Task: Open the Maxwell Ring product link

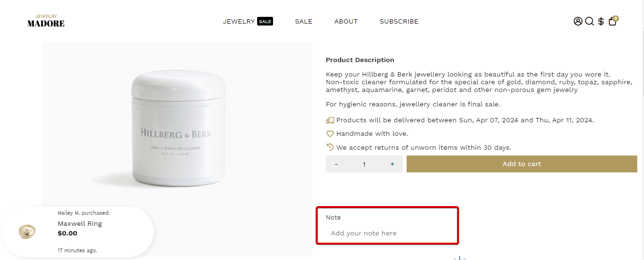Action: (x=80, y=223)
